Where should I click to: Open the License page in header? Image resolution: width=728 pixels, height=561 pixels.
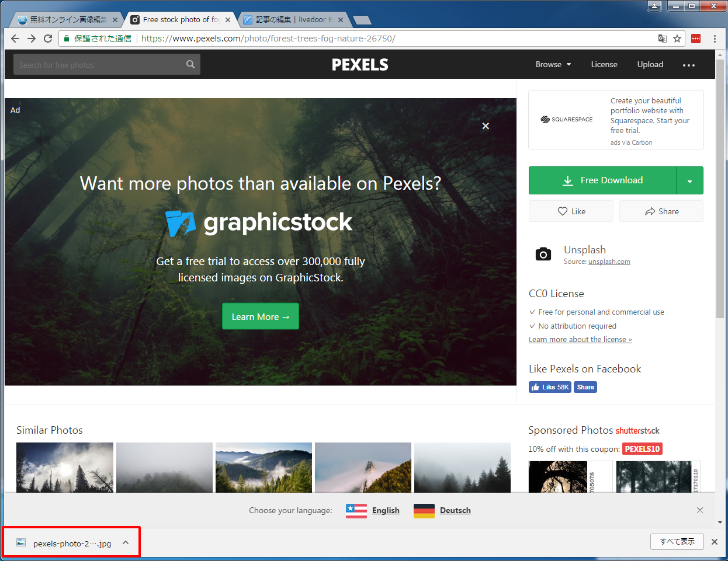click(604, 64)
